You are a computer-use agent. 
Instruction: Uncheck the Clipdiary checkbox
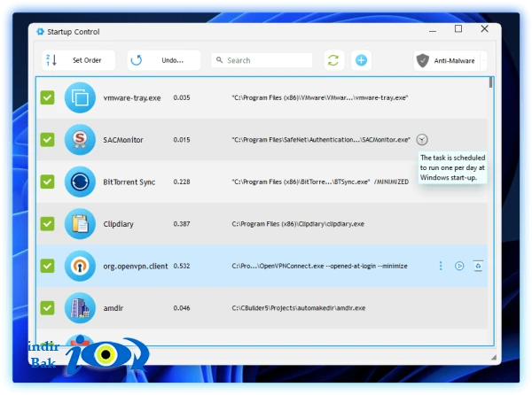47,223
